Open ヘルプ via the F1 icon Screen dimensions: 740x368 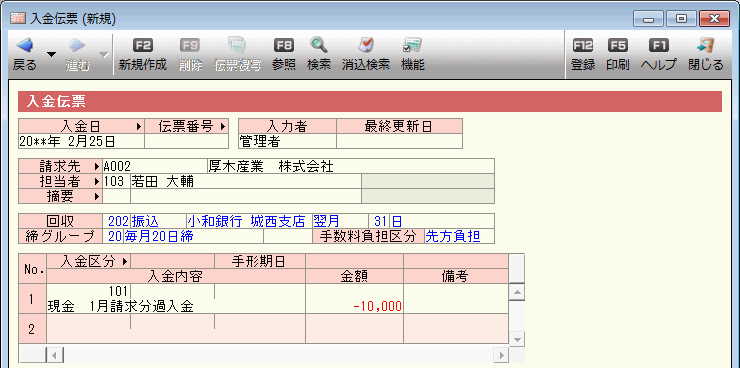click(x=658, y=45)
